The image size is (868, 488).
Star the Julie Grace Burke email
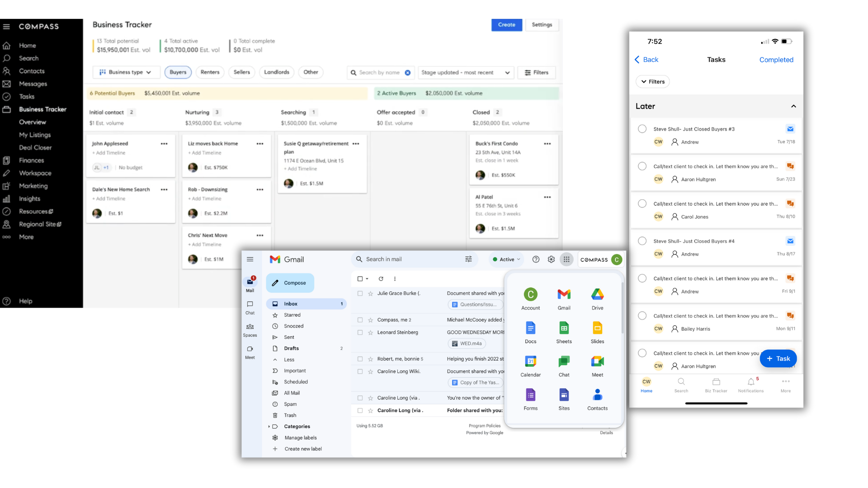pos(371,294)
